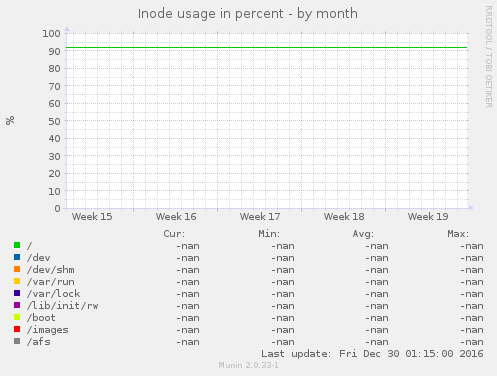Click the Week 17 axis label
This screenshot has width=497, height=376.
pos(260,217)
